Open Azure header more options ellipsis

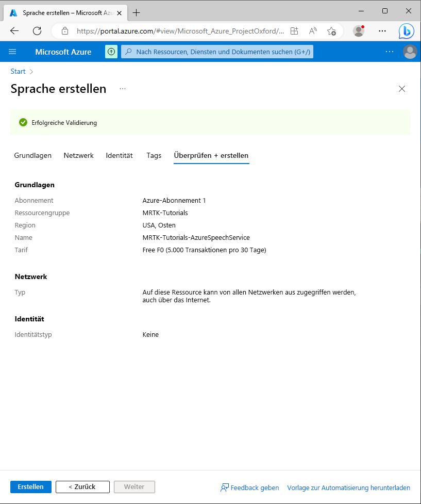390,52
